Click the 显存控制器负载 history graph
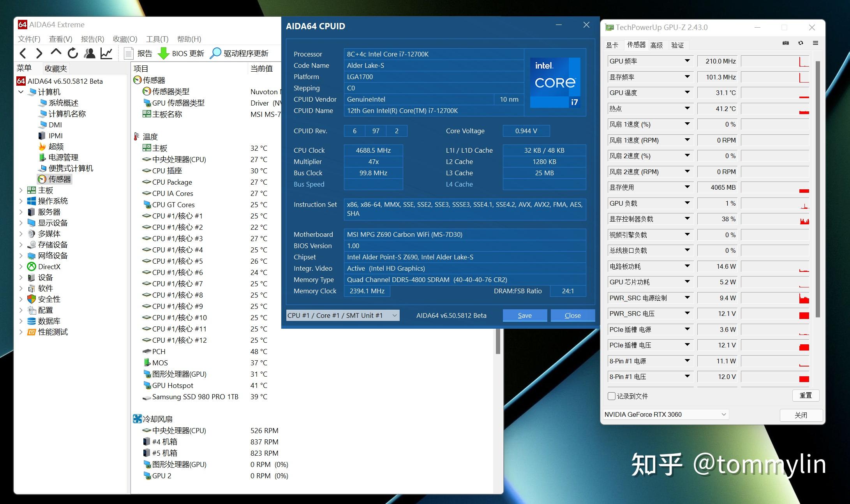Screen dimensions: 850x504 pyautogui.click(x=775, y=219)
